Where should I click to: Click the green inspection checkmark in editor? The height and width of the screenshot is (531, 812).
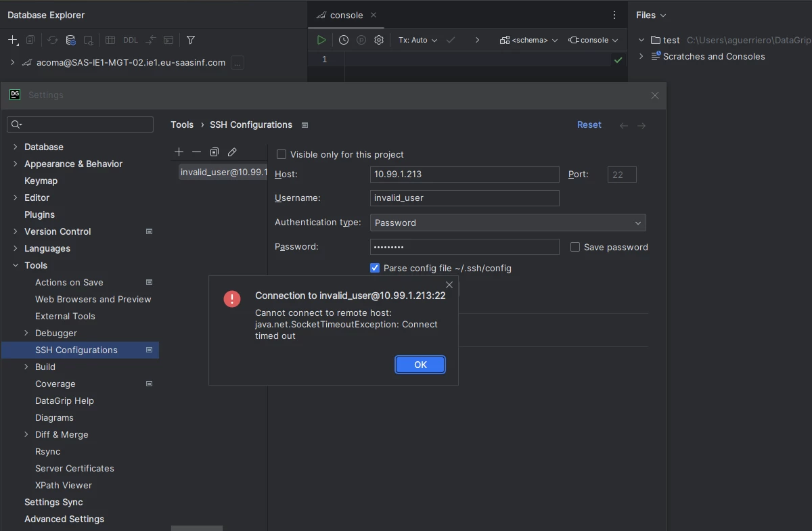tap(618, 60)
